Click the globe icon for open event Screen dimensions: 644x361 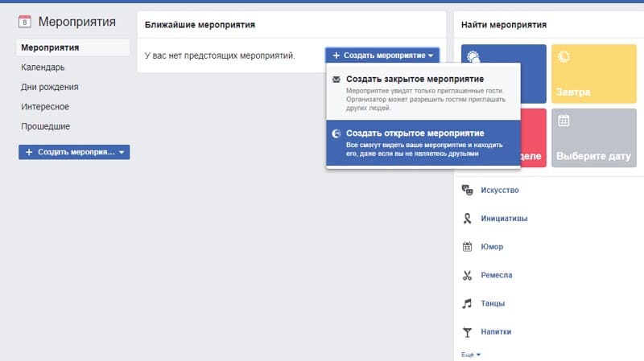[336, 133]
